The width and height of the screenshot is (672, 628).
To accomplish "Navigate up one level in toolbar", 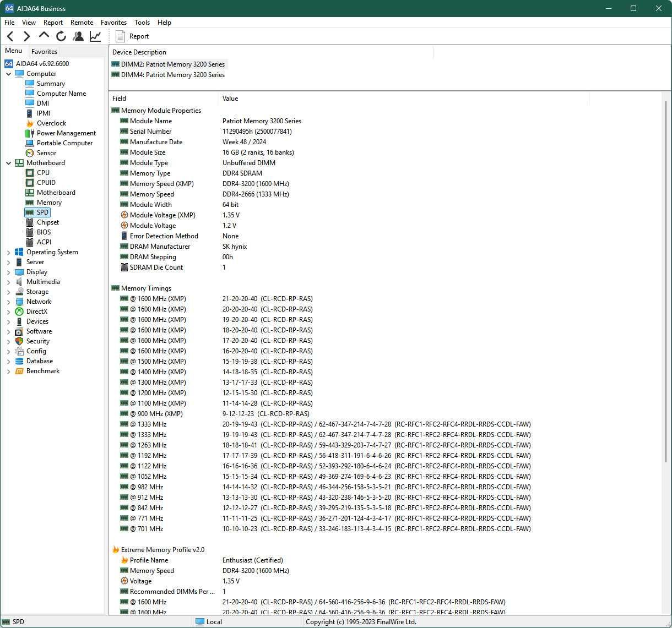I will pos(44,36).
